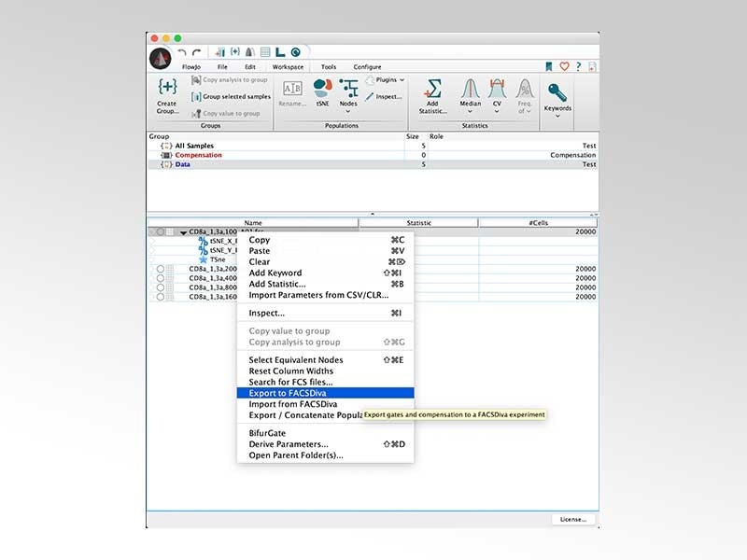The height and width of the screenshot is (560, 747).
Task: Click the tSNE_X percent icon
Action: 204,241
